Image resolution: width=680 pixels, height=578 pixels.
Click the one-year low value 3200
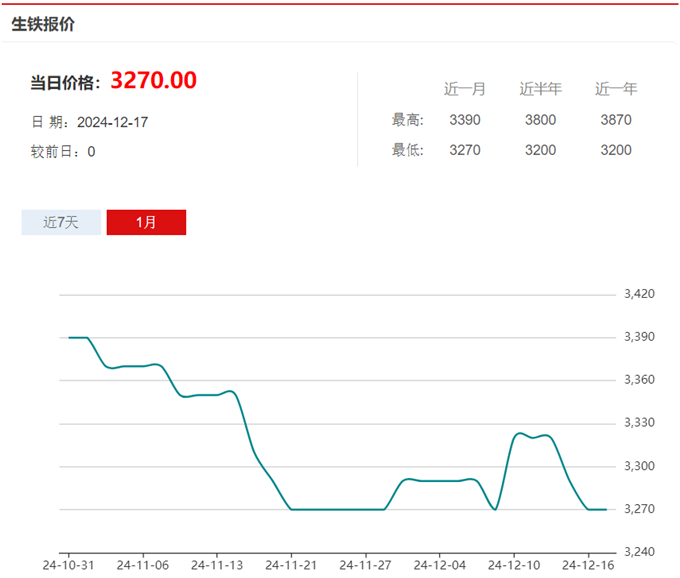(616, 150)
